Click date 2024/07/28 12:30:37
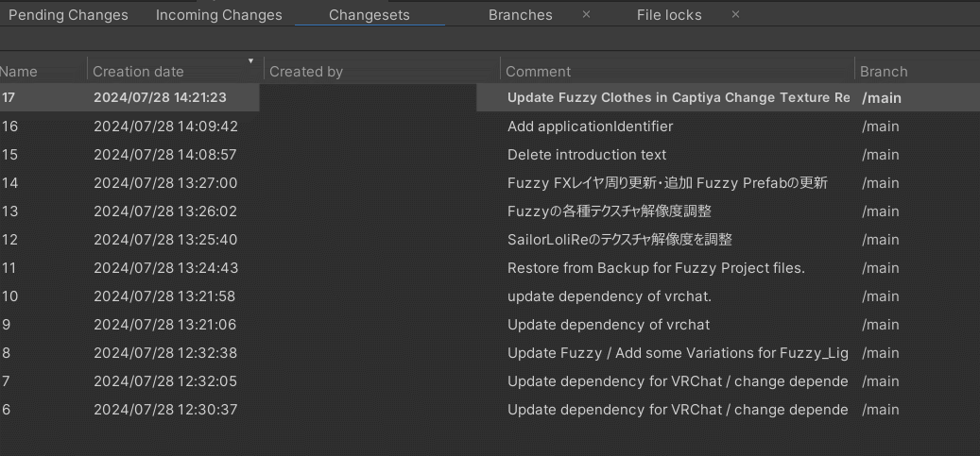Screen dimensions: 980x456 [165, 410]
